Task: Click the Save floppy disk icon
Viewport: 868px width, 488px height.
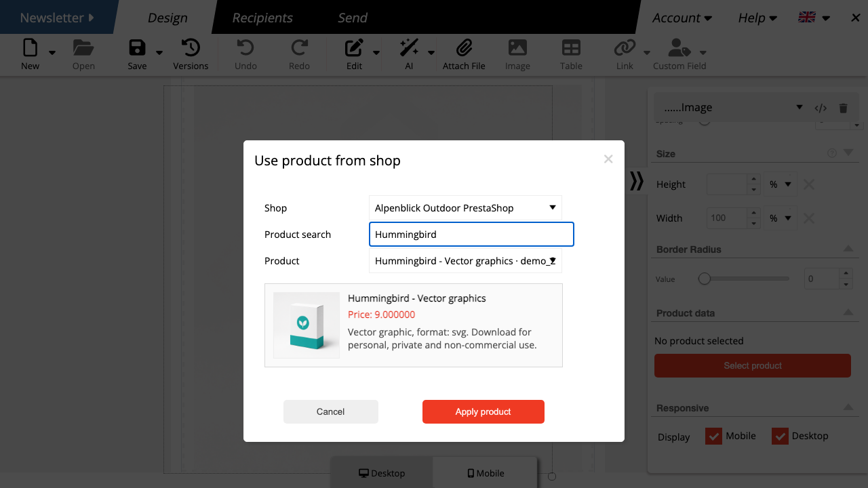Action: (x=137, y=48)
